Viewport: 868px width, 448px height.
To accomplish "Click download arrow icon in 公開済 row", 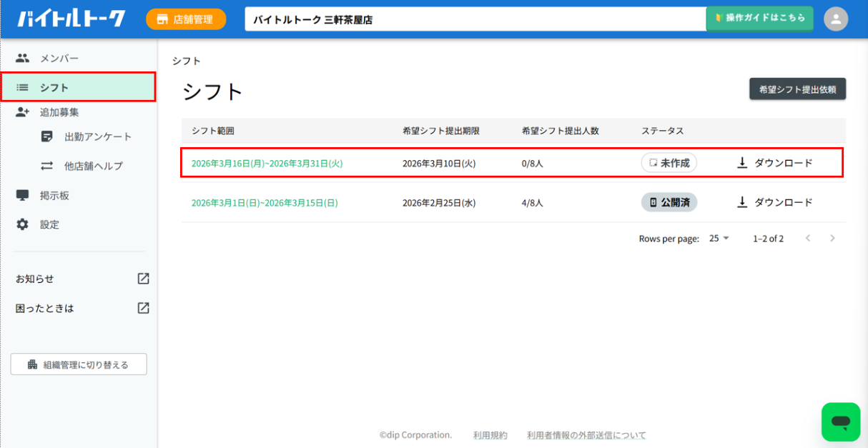I will click(x=742, y=202).
